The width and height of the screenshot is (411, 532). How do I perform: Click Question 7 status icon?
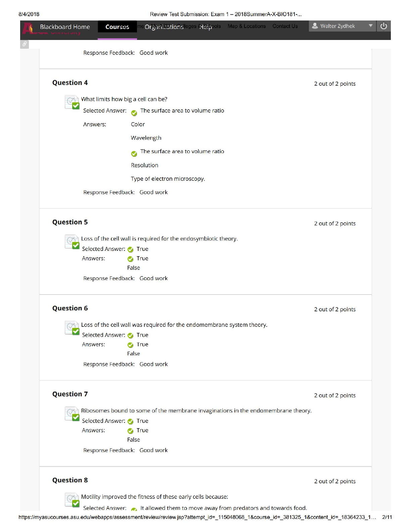pos(72,414)
